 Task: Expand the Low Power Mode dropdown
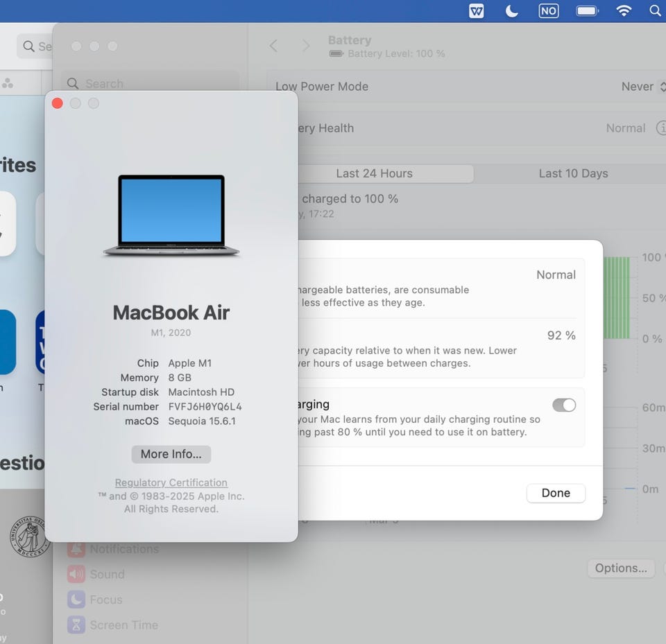pos(642,87)
